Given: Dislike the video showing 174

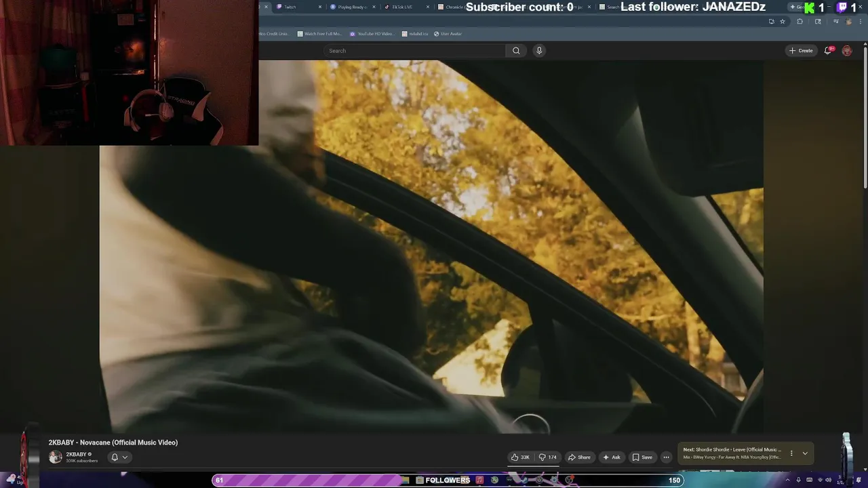Looking at the screenshot, I should [548, 457].
